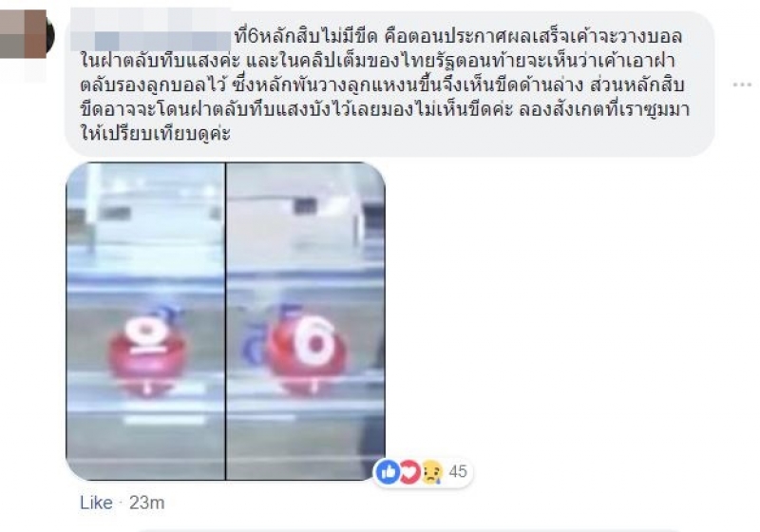Screen dimensions: 760x532
Task: Click the red heart reaction icon
Action: 409,471
